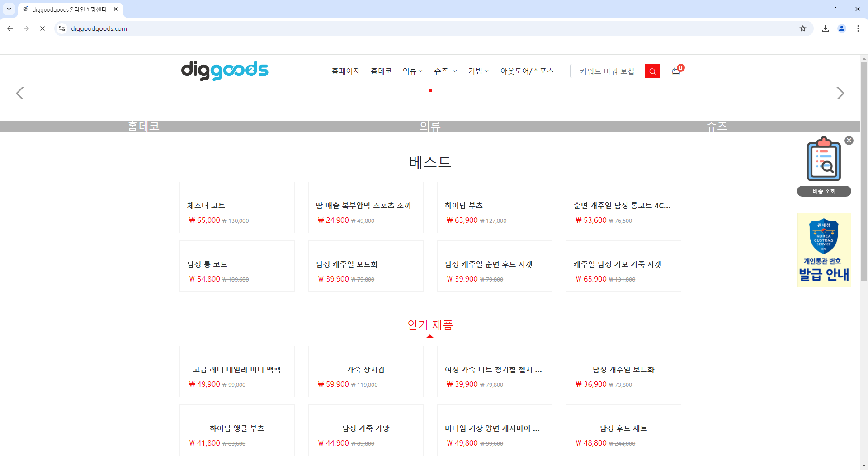Image resolution: width=868 pixels, height=470 pixels.
Task: Open the Korea Customs Service banner
Action: point(824,250)
